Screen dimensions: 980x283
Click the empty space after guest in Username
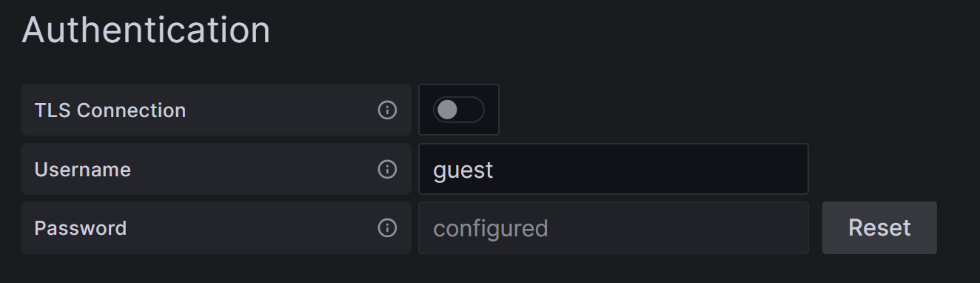[651, 170]
